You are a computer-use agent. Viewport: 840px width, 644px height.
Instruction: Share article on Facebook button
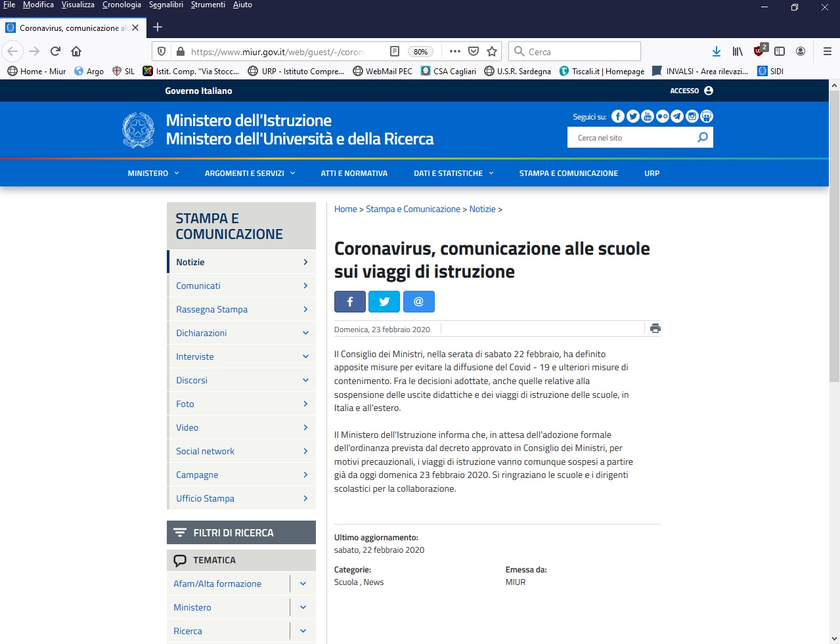click(349, 301)
